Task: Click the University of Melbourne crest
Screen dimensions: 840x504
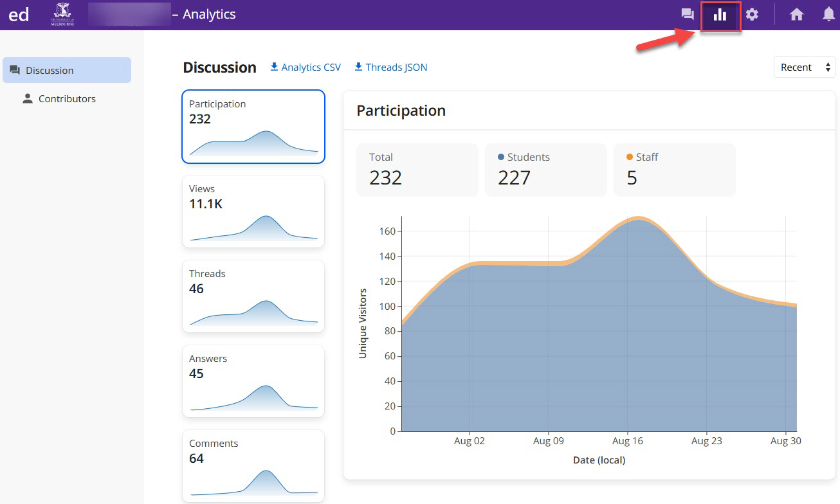Action: 62,14
